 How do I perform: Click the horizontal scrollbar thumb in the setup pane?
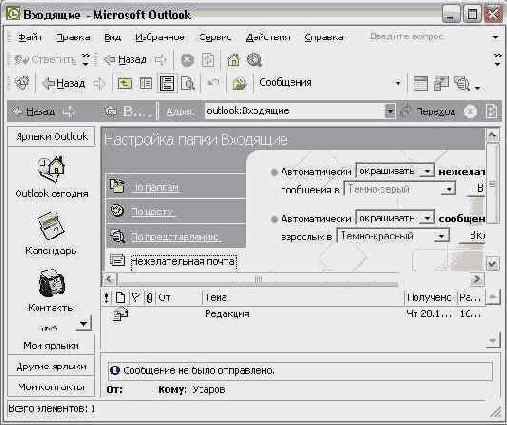(258, 279)
